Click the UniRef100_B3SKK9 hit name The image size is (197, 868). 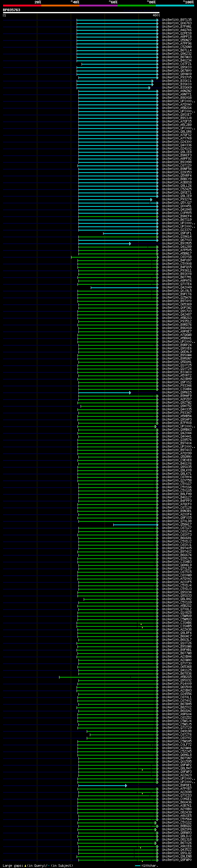(x=177, y=88)
